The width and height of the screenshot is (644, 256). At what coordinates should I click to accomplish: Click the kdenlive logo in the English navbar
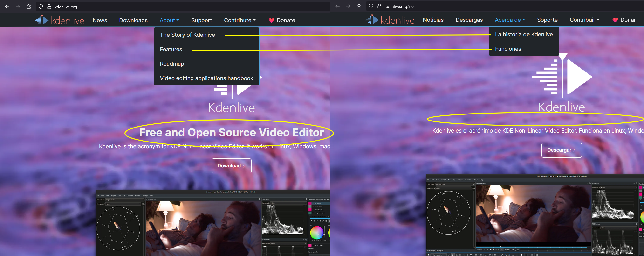(60, 20)
